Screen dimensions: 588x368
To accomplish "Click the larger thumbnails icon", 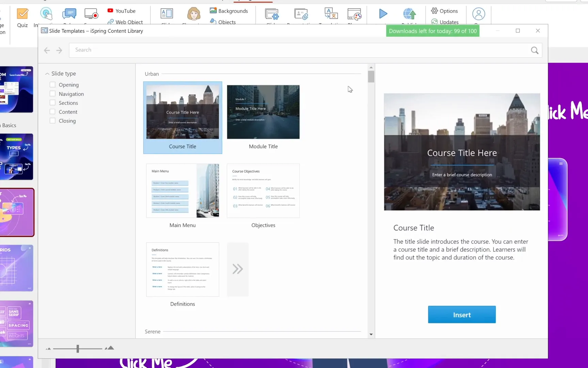I will click(x=110, y=348).
